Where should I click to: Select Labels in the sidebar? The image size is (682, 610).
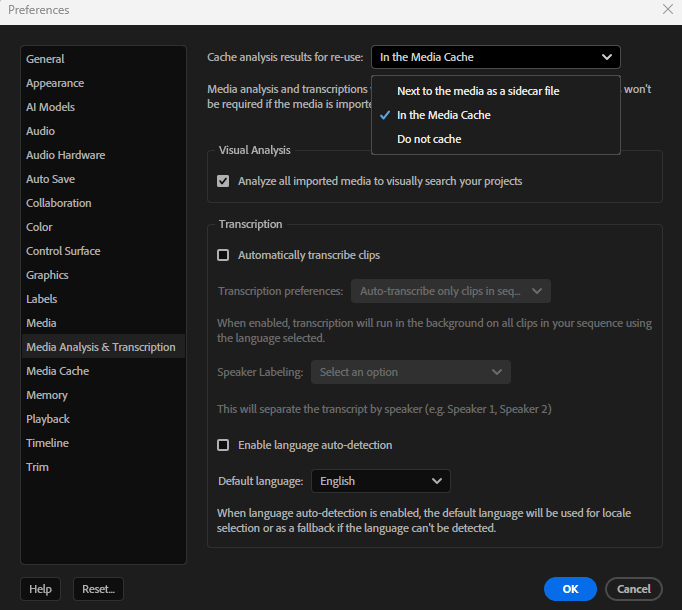coord(103,298)
